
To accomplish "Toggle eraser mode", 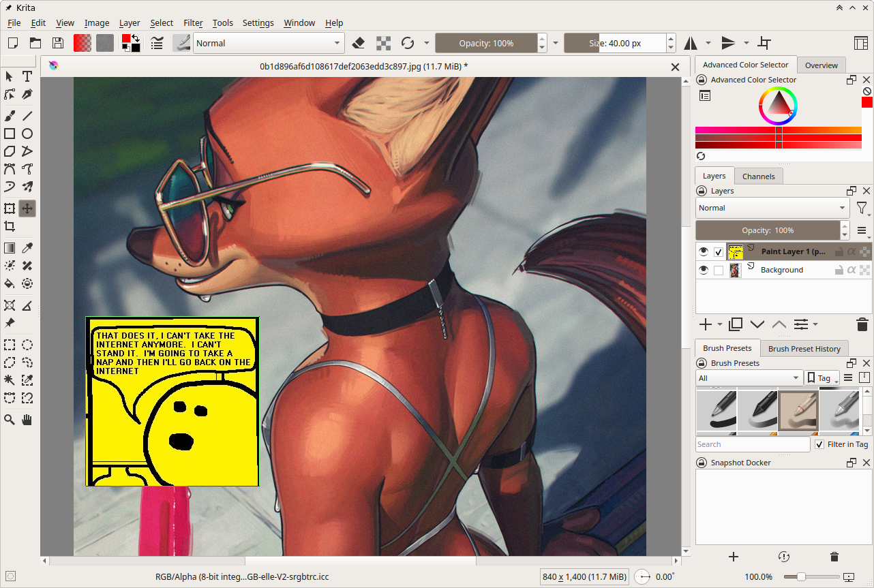I will 359,43.
